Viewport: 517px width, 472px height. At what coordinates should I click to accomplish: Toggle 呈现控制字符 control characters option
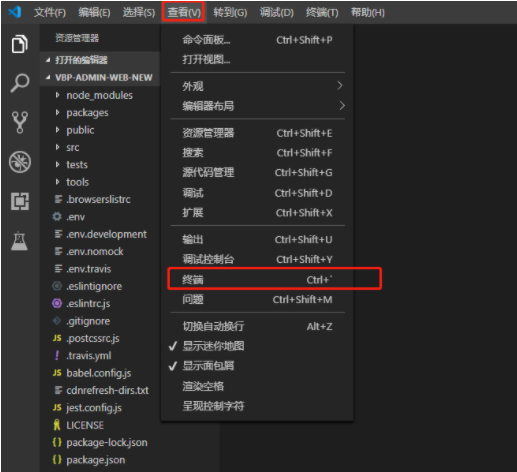(257, 406)
